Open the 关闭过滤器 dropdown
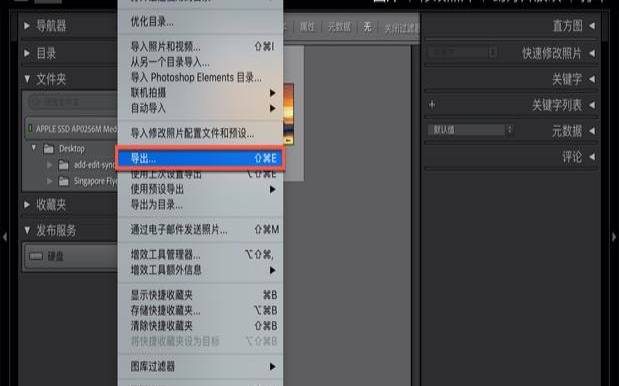This screenshot has width=619, height=386. click(402, 28)
